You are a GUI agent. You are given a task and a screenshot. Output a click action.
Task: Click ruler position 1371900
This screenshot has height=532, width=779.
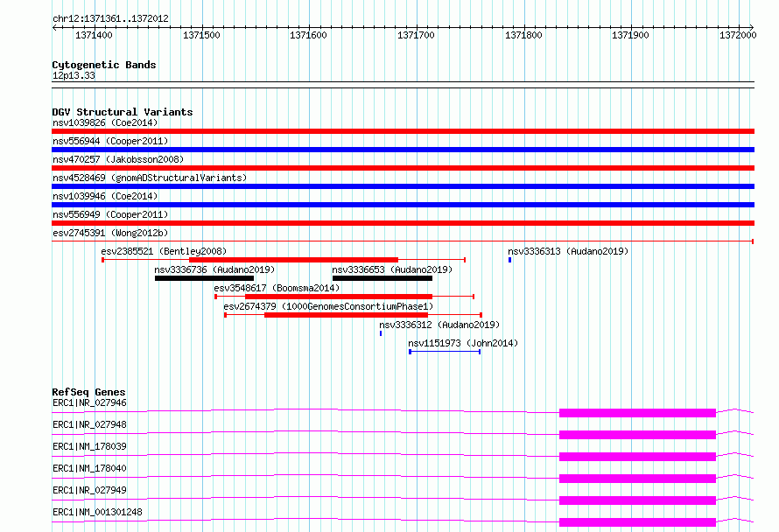pos(630,35)
